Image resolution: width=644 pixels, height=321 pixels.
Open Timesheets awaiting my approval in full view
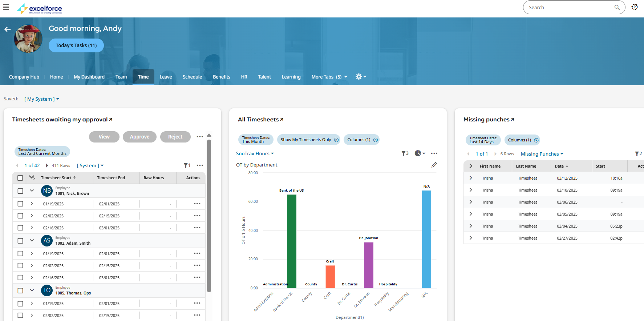(x=62, y=119)
